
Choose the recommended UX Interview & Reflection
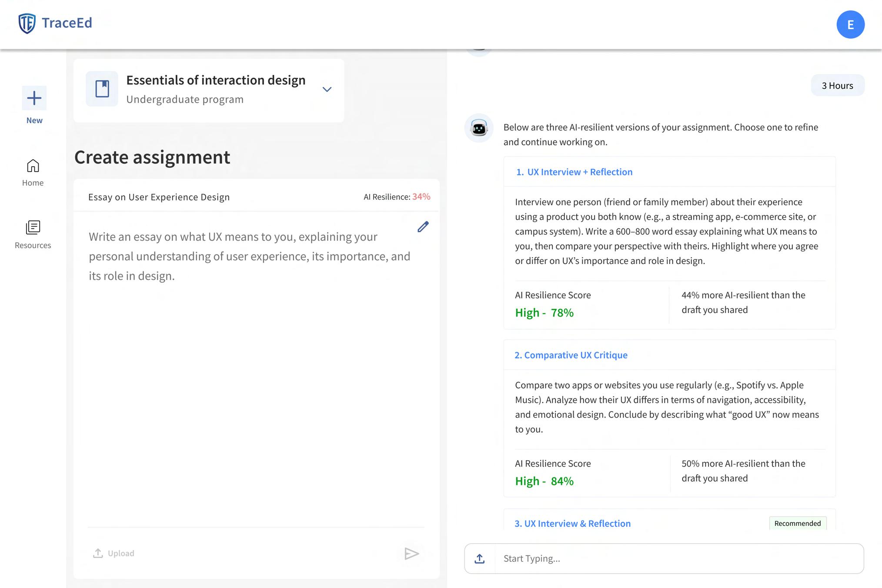[x=572, y=523]
